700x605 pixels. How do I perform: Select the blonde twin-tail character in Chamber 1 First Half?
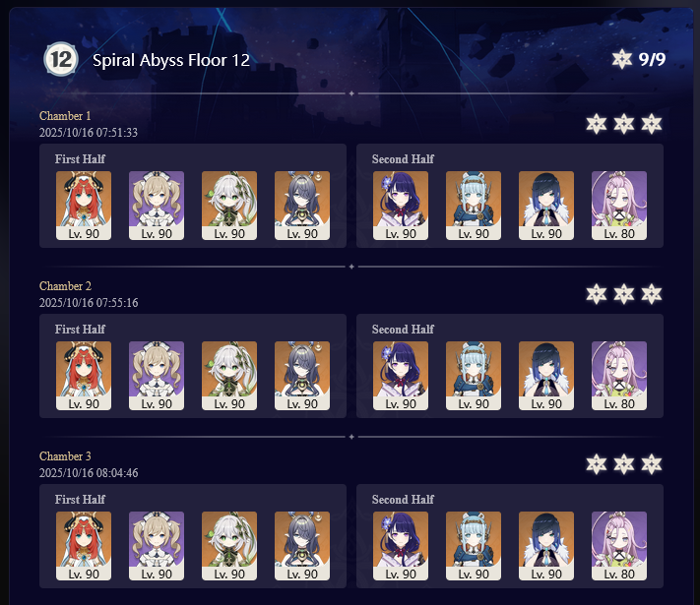tap(157, 206)
